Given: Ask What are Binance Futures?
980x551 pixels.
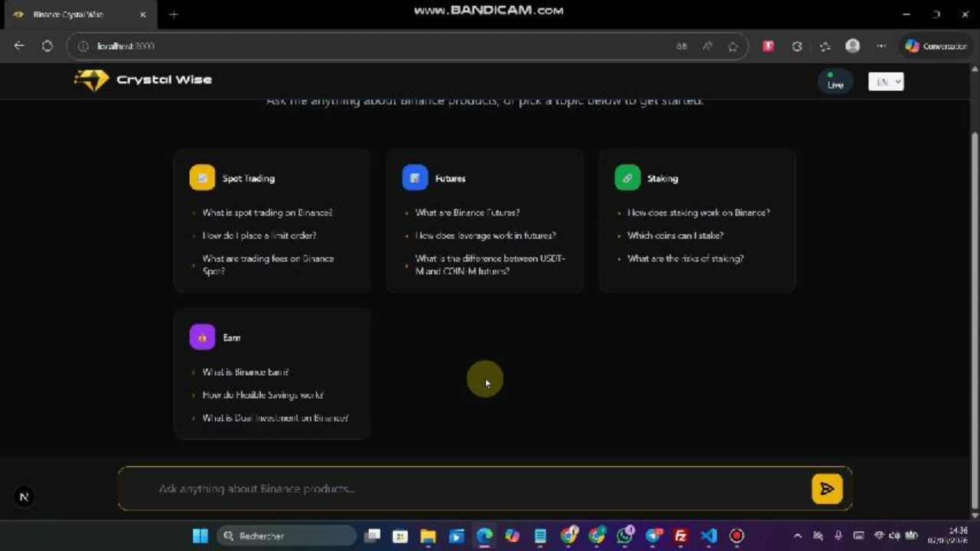Looking at the screenshot, I should click(467, 213).
